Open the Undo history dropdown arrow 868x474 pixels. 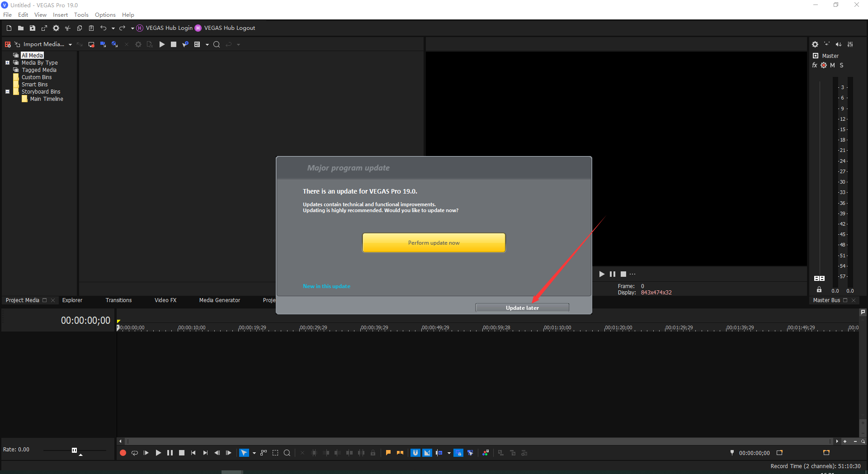coord(113,28)
